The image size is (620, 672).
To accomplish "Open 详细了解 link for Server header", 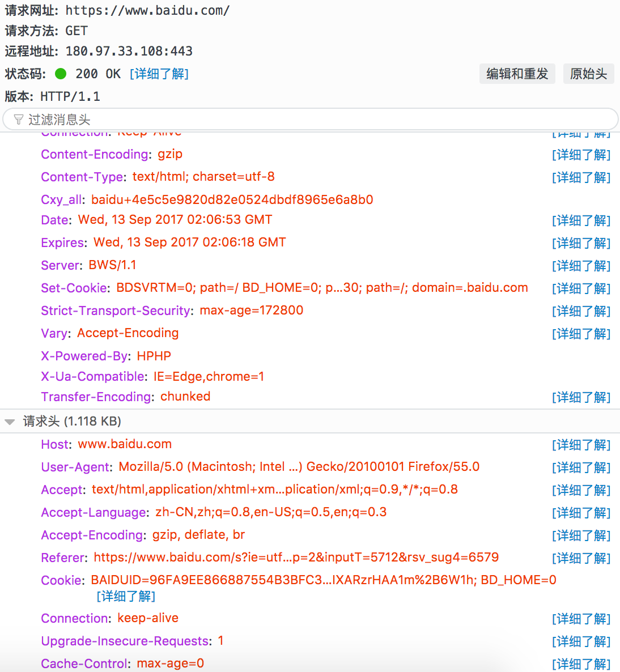I will 581,266.
